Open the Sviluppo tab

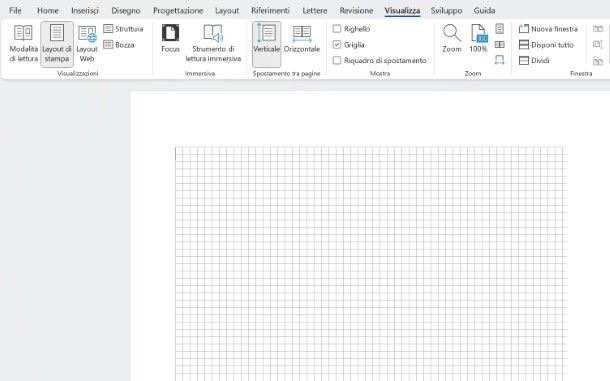pos(446,11)
